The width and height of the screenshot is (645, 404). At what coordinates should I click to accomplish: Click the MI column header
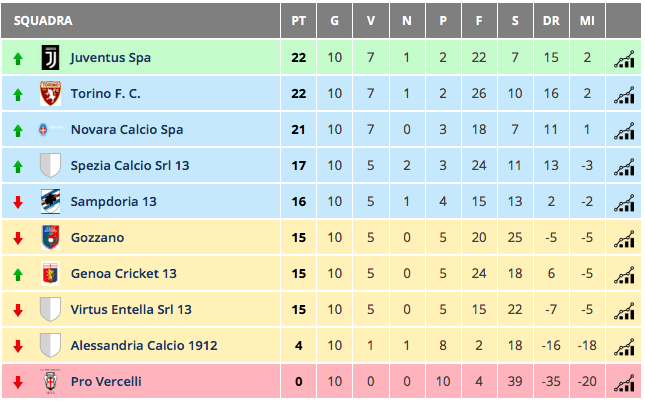coord(587,21)
